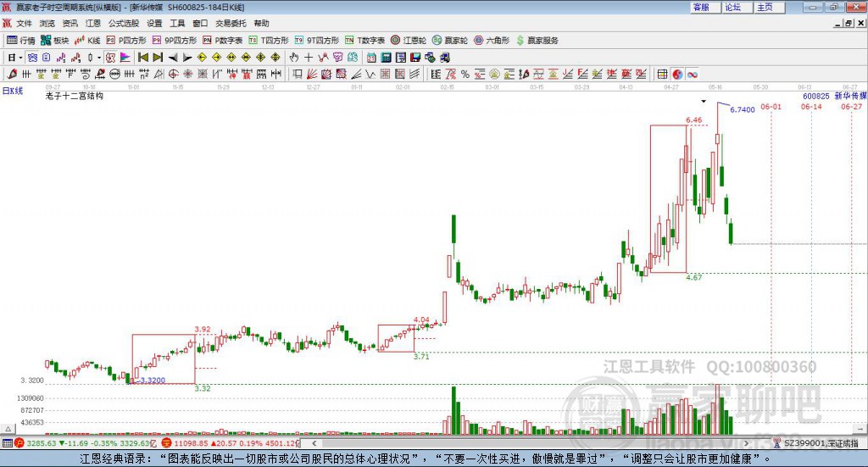Open the 六角形 hexagon chart

[x=492, y=41]
